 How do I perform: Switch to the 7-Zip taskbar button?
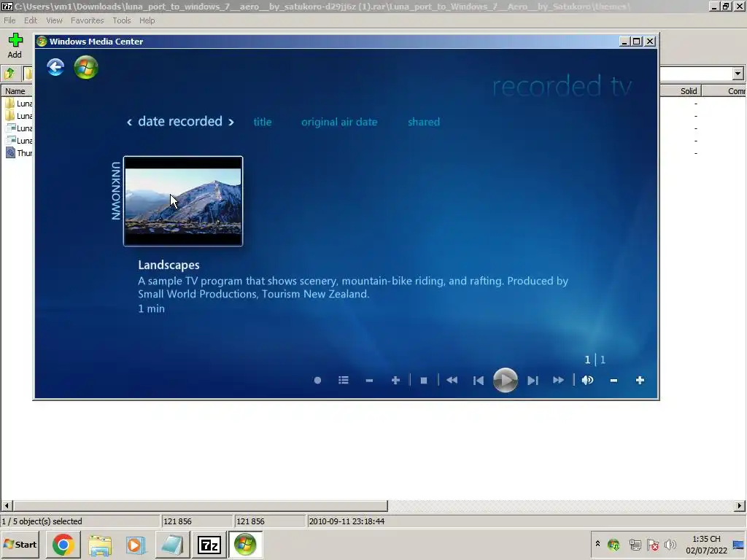209,545
